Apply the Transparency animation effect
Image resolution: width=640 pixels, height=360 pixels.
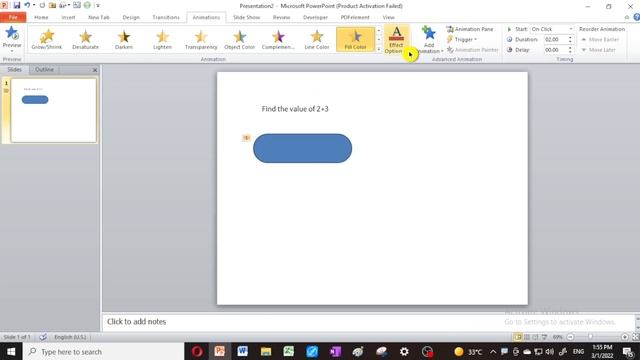[x=201, y=39]
